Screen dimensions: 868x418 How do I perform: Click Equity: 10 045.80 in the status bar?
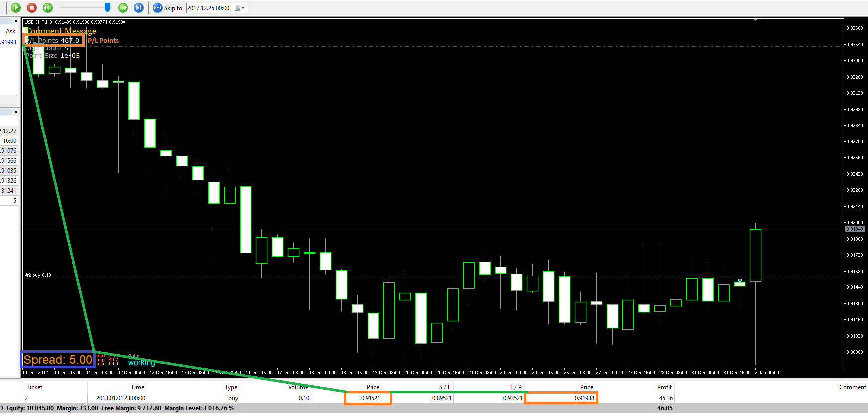pyautogui.click(x=30, y=408)
